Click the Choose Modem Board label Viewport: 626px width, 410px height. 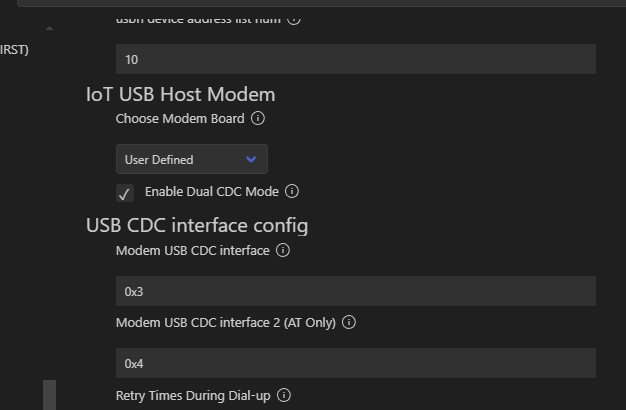pos(180,119)
